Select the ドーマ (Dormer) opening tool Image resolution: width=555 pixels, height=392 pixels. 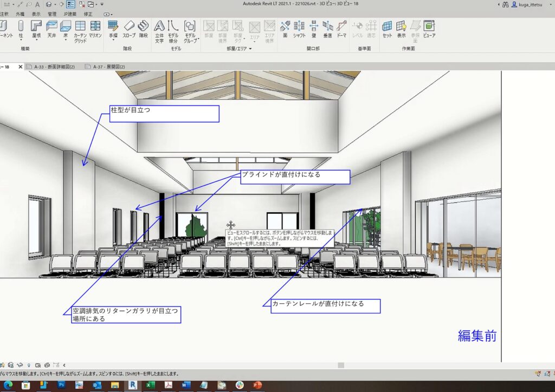[x=341, y=28]
